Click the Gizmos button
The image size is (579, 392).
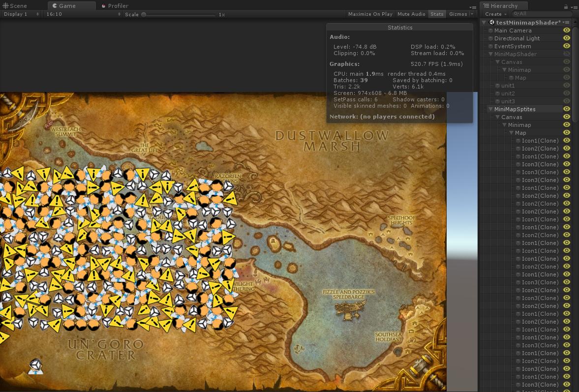click(x=458, y=14)
